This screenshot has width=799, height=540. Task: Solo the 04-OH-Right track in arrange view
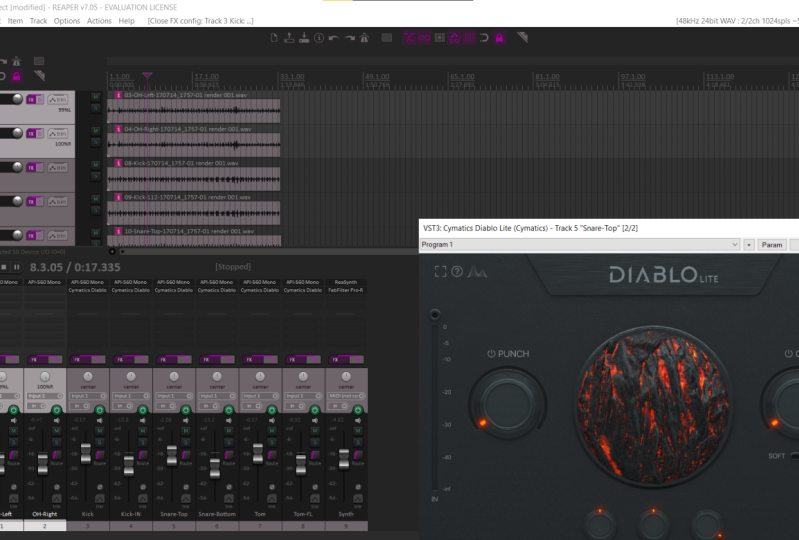(95, 142)
